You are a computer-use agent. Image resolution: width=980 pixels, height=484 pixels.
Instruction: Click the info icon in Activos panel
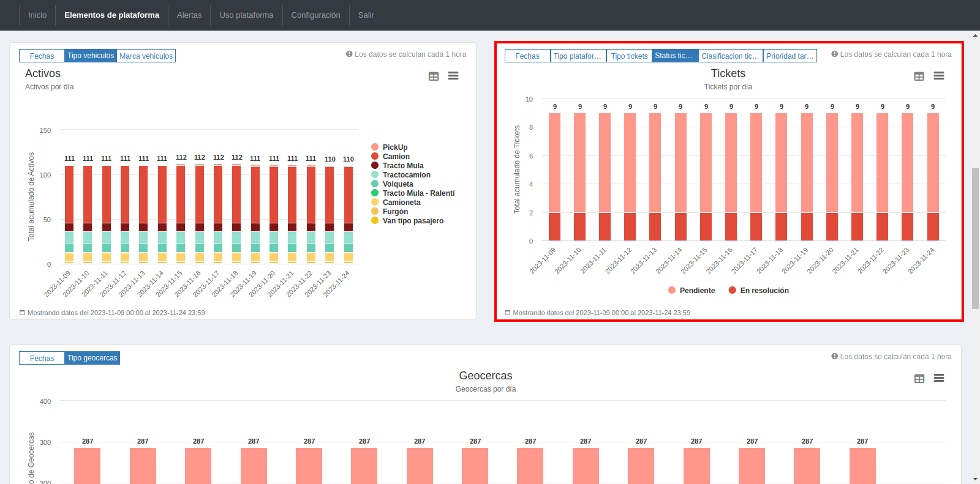pyautogui.click(x=349, y=54)
